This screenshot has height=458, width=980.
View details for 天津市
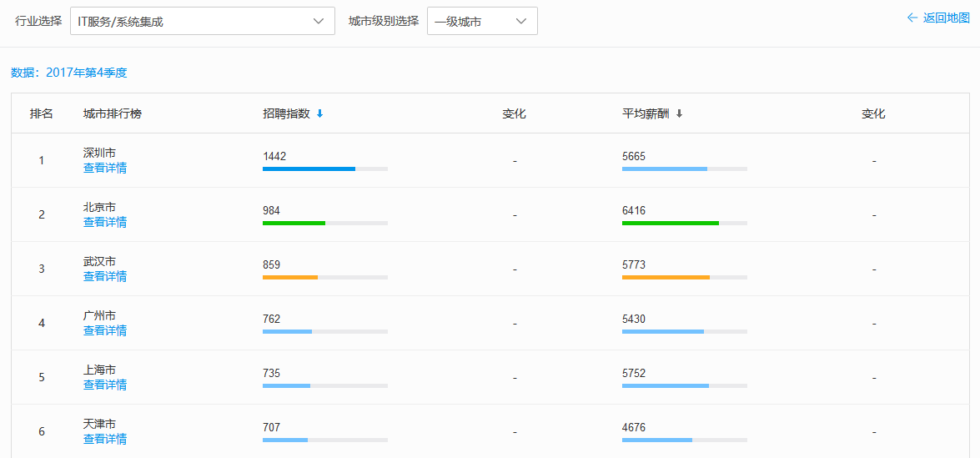point(105,440)
